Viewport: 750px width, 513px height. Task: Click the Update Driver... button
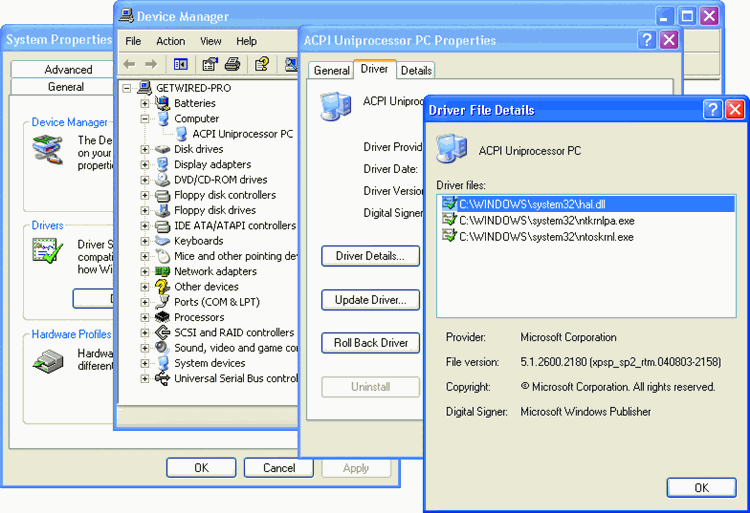[x=370, y=300]
